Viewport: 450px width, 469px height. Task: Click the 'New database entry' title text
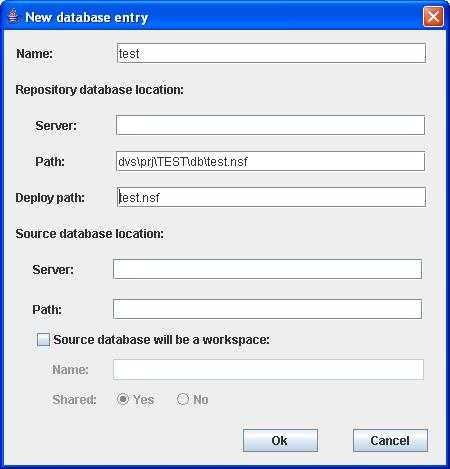point(87,17)
